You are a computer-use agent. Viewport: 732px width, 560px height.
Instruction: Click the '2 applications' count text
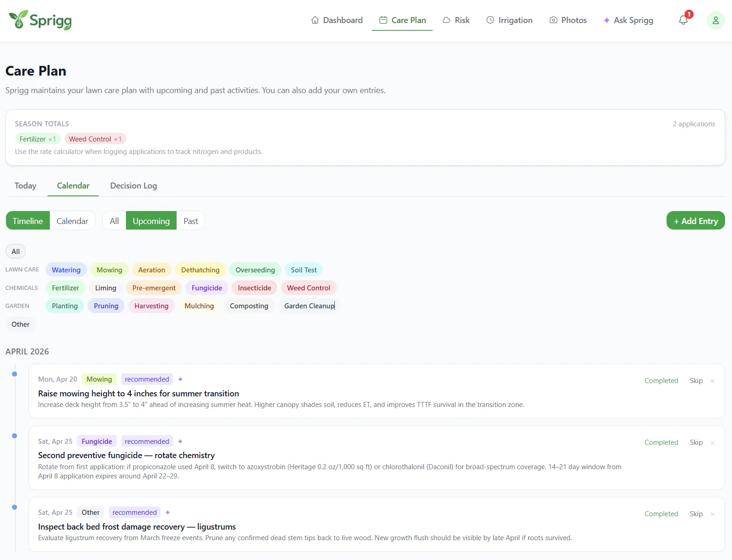coord(694,124)
